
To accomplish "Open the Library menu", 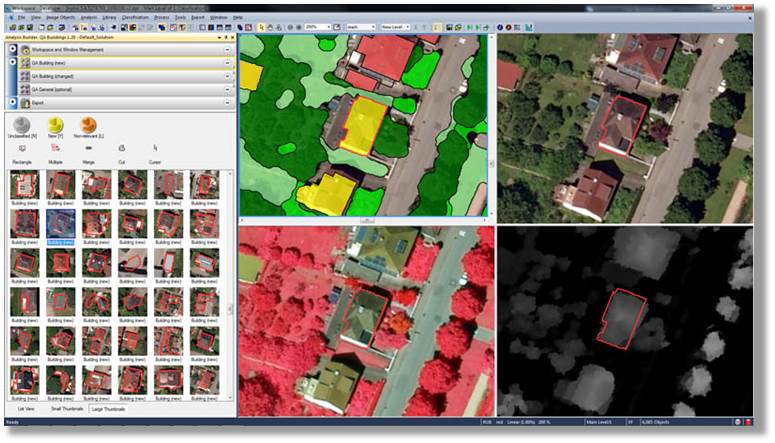I will click(x=109, y=18).
